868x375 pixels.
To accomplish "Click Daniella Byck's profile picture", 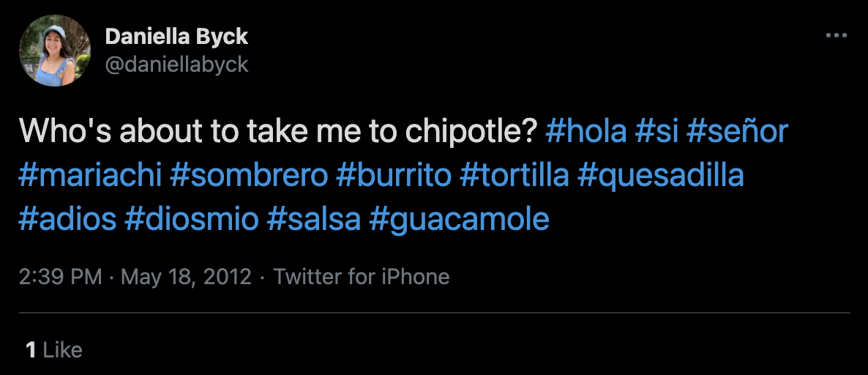I will 55,51.
